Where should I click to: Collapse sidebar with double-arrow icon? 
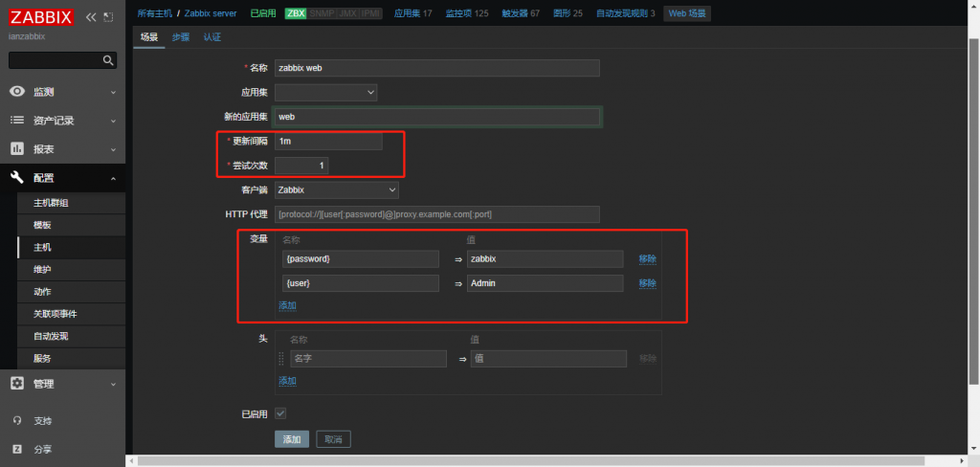[91, 17]
